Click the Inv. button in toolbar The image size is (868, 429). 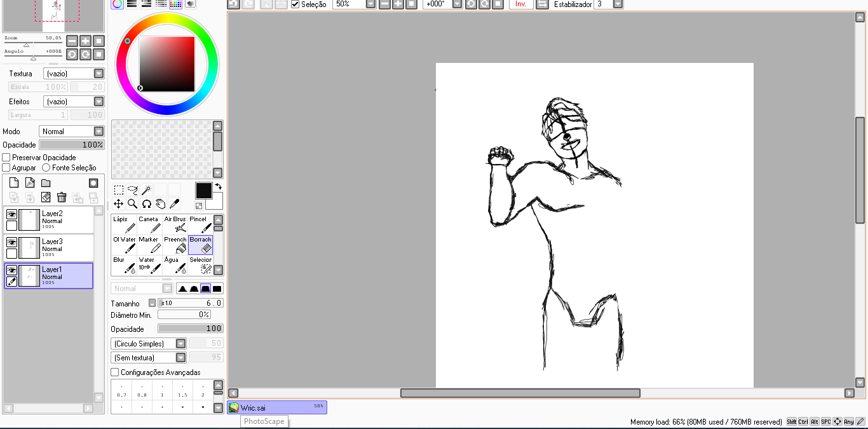click(521, 4)
